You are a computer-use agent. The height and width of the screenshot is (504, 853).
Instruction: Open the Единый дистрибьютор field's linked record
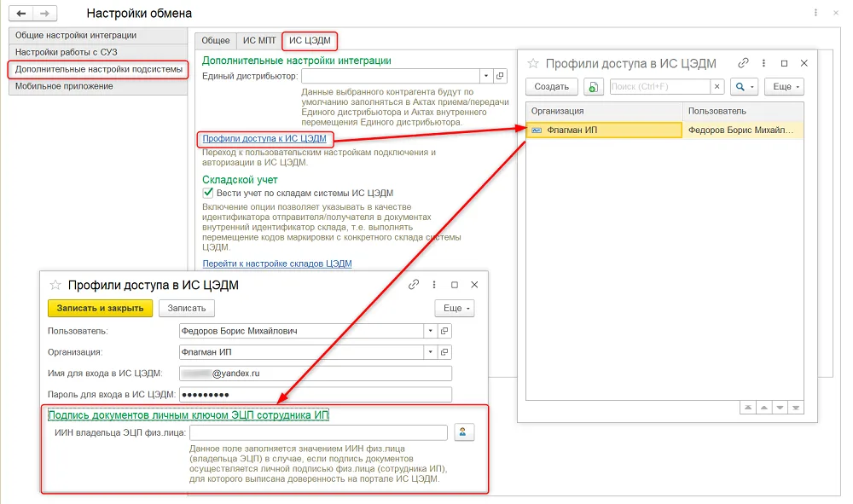click(500, 76)
